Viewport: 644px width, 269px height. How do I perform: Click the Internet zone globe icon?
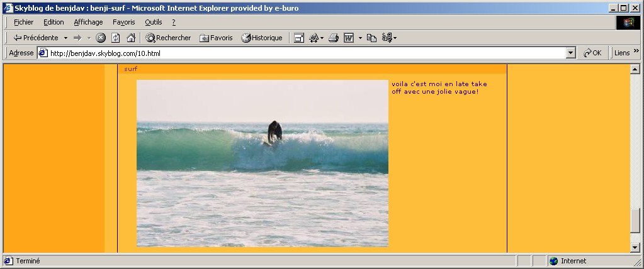pyautogui.click(x=553, y=261)
